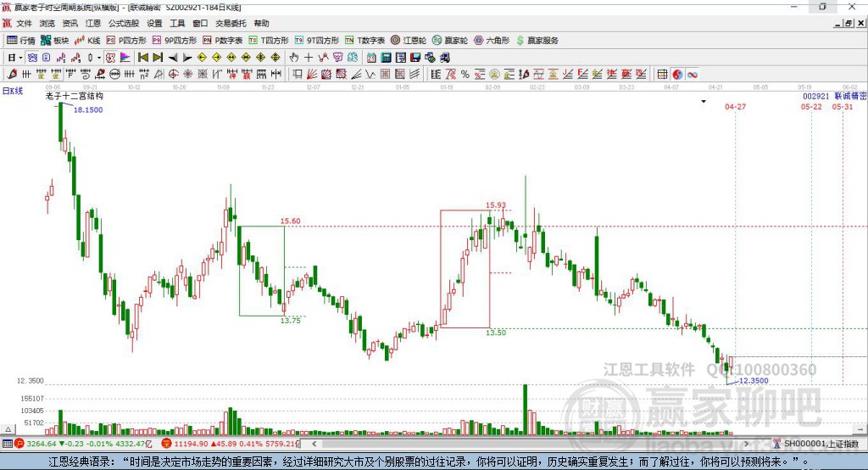Open the 江恩轮 Gann wheel
Viewport: 868px width, 470px height.
click(409, 41)
